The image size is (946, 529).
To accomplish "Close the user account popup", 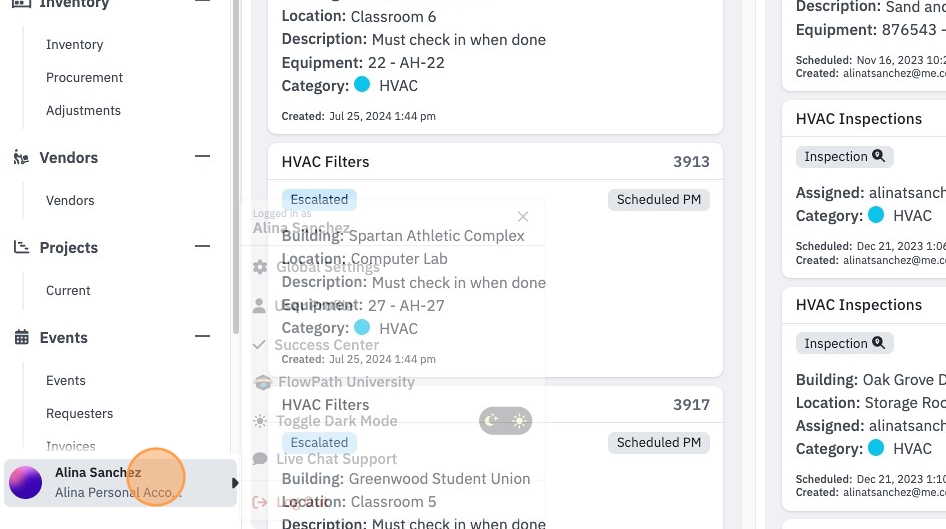I will 523,217.
